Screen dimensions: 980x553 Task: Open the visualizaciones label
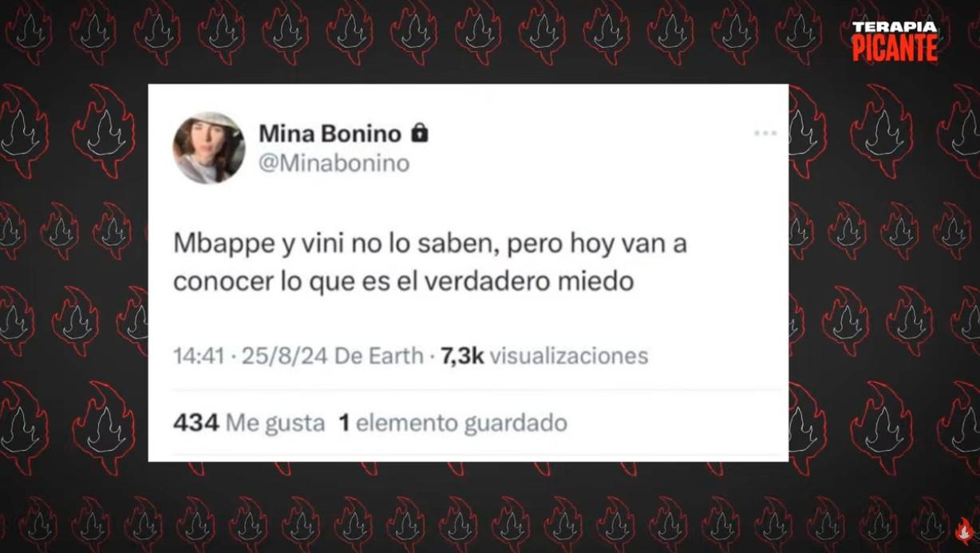pos(568,356)
